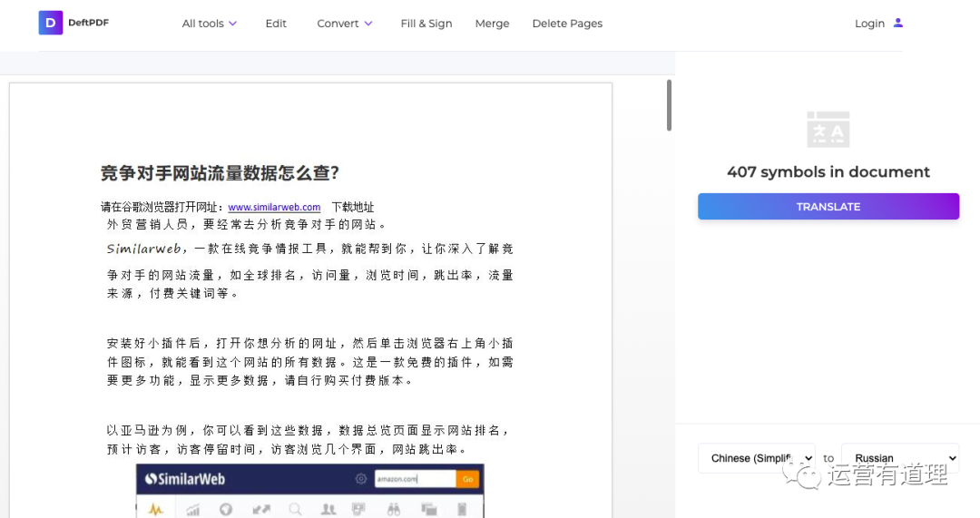This screenshot has height=518, width=980.
Task: Click the SimilarWeb settings gear icon
Action: [361, 479]
